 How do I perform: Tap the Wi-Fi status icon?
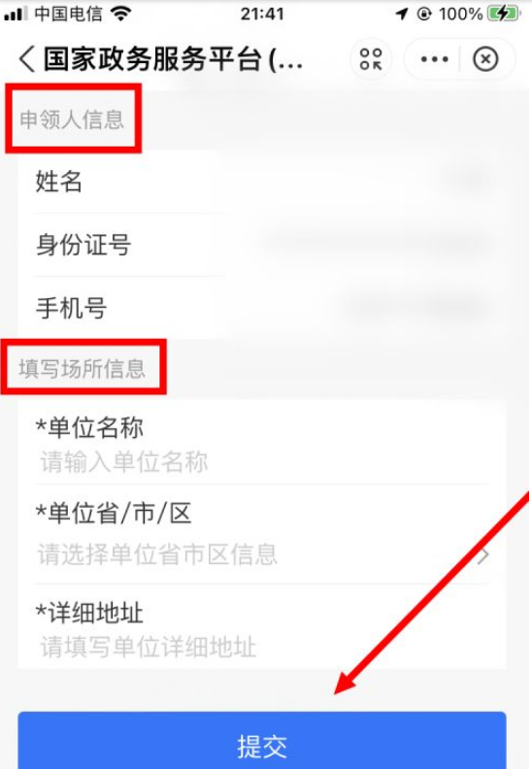(120, 14)
